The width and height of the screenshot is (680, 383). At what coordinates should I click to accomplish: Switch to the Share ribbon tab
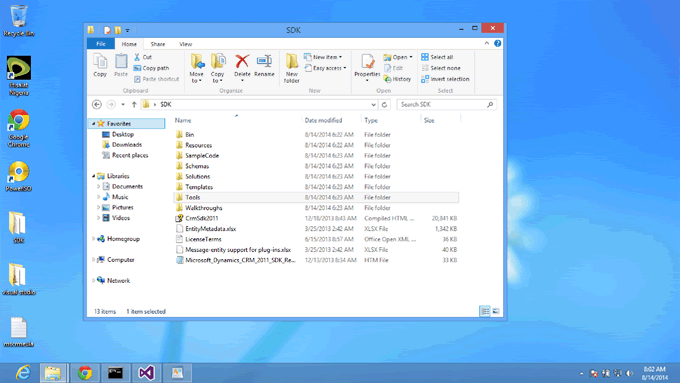157,44
